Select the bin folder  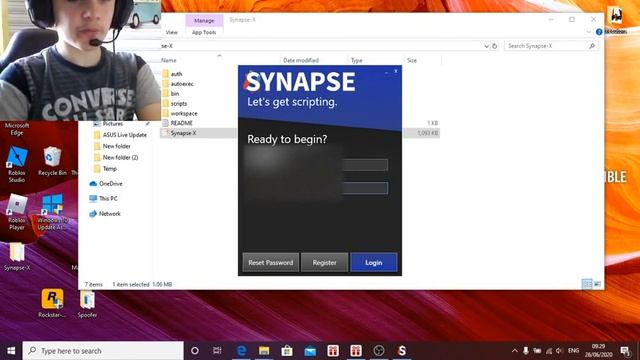click(175, 93)
